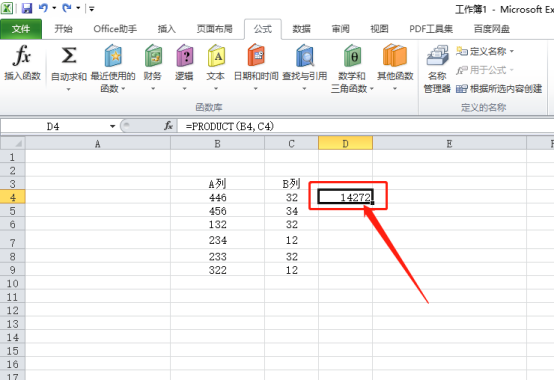The image size is (554, 380).
Task: Switch to the Office助手 tab
Action: pyautogui.click(x=115, y=29)
